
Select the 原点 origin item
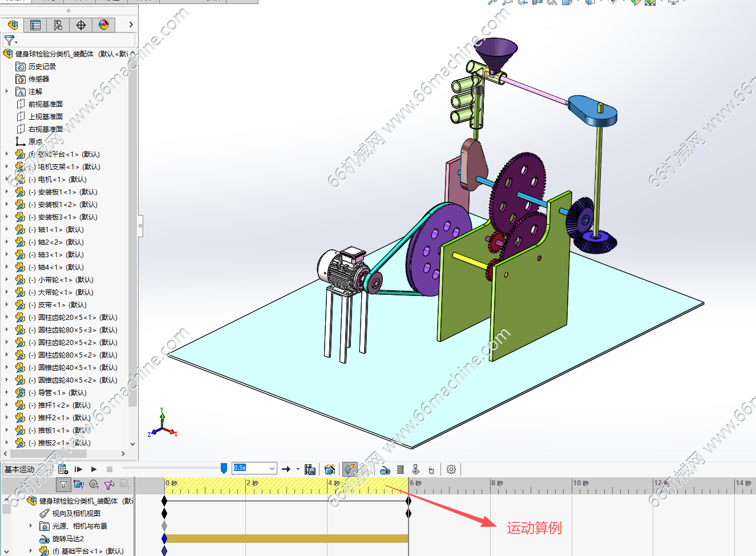pos(29,142)
